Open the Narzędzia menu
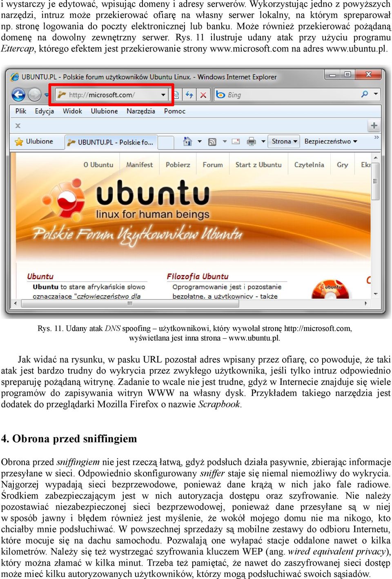The width and height of the screenshot is (392, 579). tap(141, 111)
